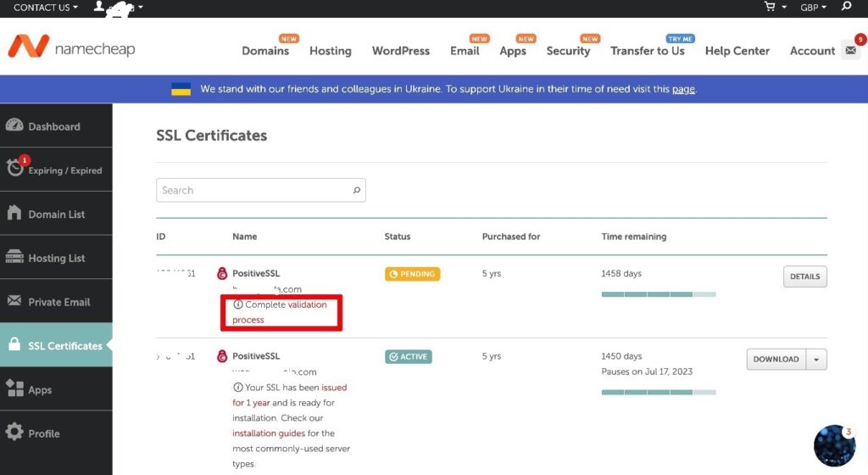
Task: Click the Status column header
Action: (398, 237)
